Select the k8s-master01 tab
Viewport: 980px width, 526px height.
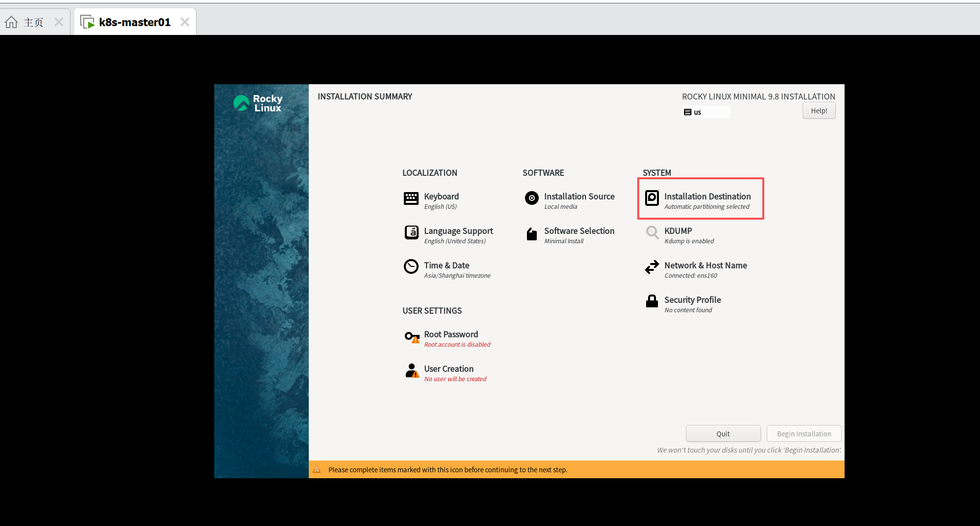[x=134, y=22]
